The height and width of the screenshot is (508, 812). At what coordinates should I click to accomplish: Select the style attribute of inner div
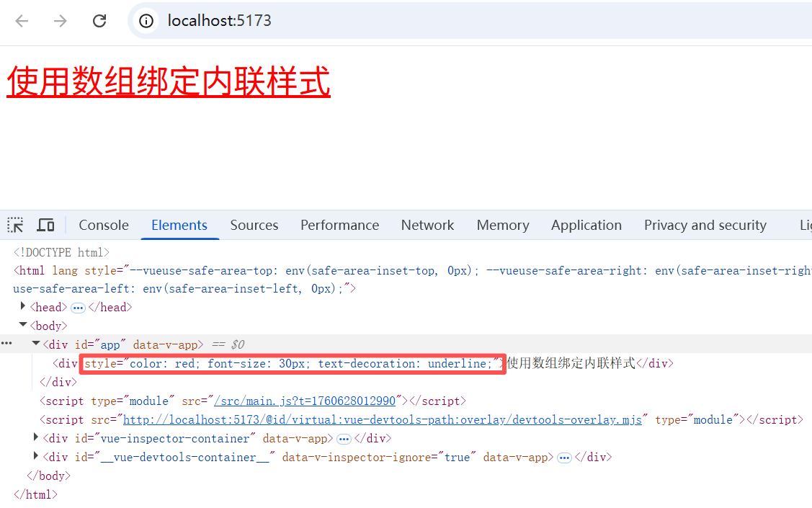(x=293, y=363)
